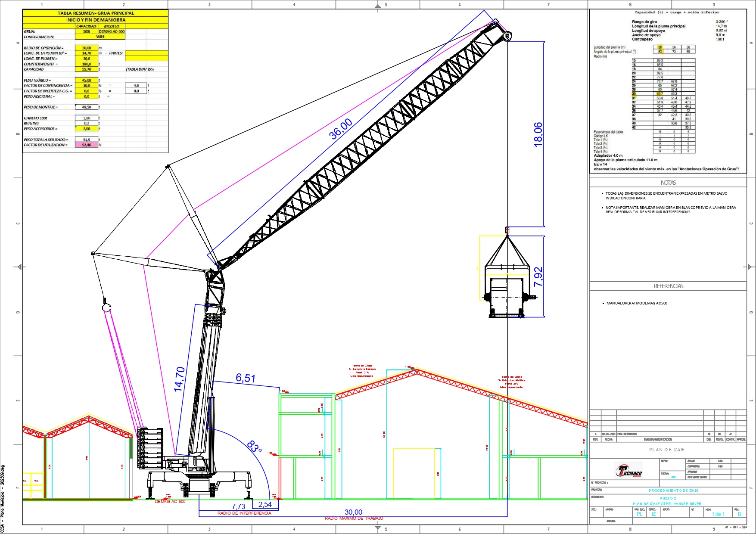Select the DEMAG AC-500 model cell

[112, 31]
